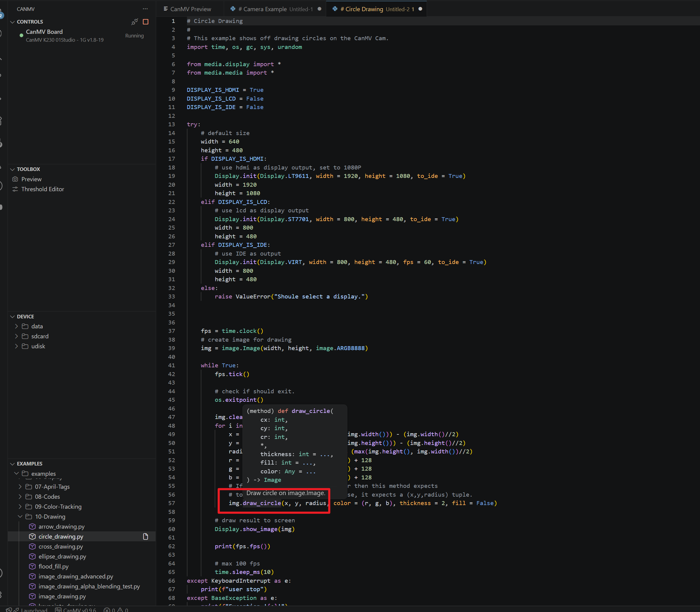Switch to the CanMV Preview tab
Screen dimensions: 700x612
(190, 9)
